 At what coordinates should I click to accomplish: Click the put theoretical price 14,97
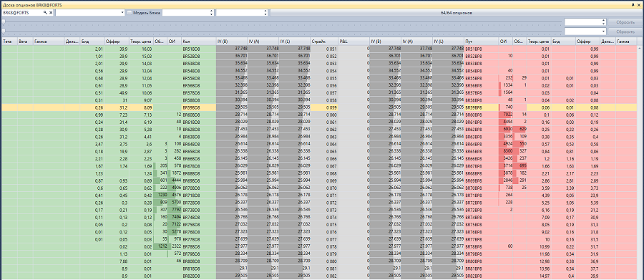point(544,276)
